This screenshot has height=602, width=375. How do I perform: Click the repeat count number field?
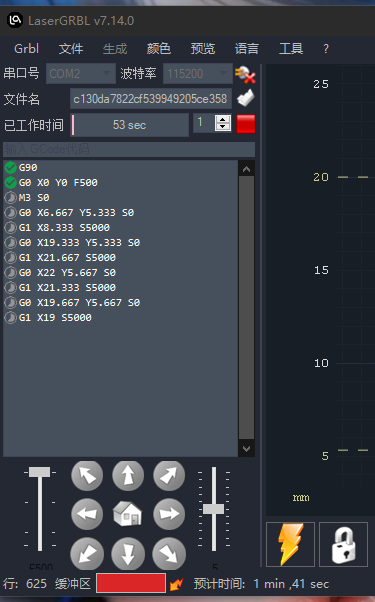[x=204, y=123]
